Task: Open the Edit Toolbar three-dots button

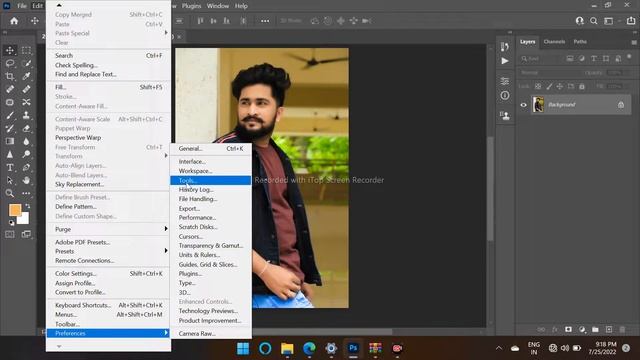Action: pos(26,193)
